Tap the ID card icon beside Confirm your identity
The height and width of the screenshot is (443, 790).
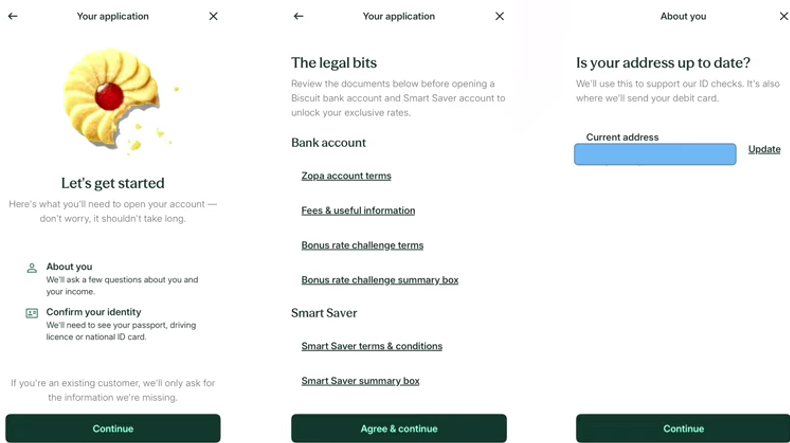click(32, 313)
